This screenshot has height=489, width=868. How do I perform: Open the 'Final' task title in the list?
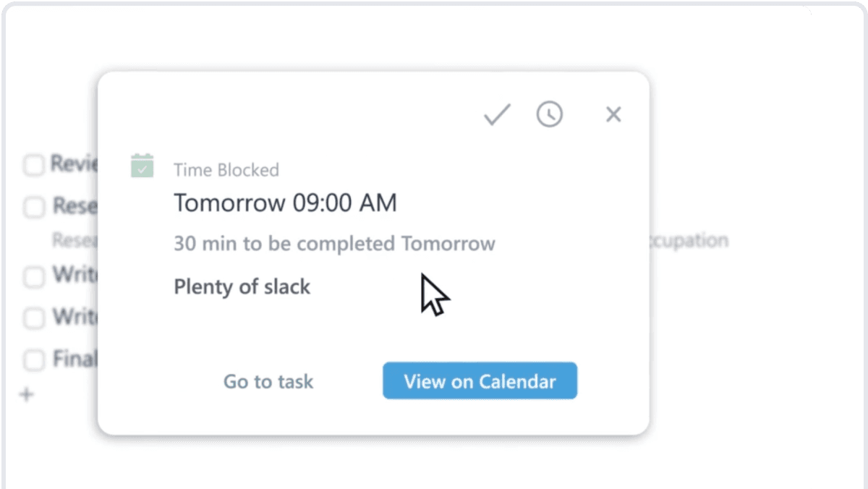75,359
